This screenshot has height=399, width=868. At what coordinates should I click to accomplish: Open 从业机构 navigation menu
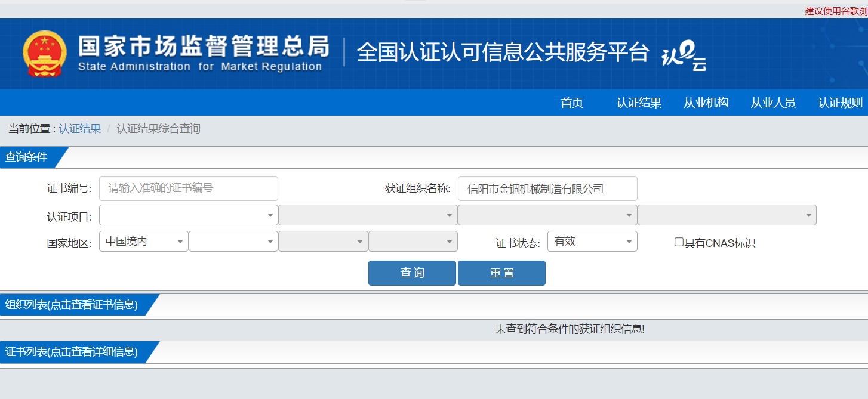pyautogui.click(x=706, y=103)
